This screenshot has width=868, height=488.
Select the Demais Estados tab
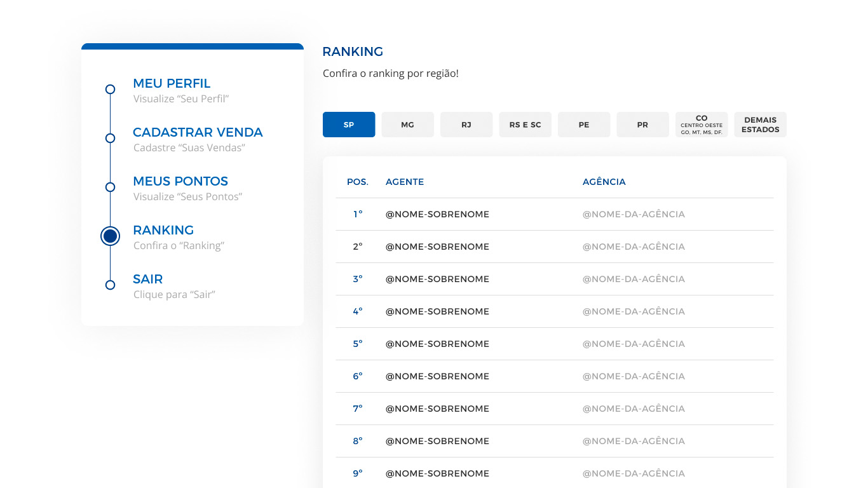(x=760, y=125)
